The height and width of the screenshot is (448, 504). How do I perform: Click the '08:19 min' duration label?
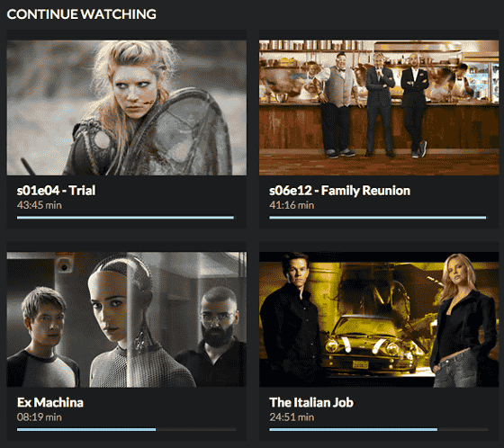tap(40, 417)
